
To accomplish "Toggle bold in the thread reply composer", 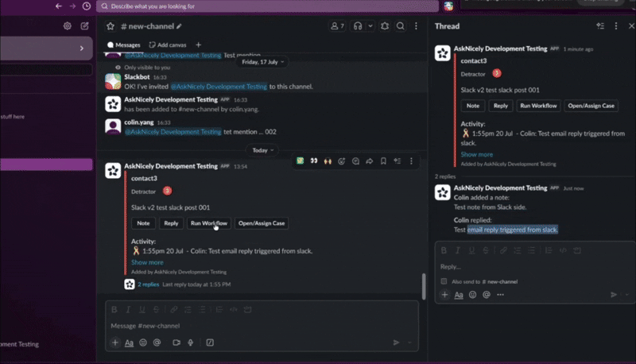I will [x=444, y=250].
